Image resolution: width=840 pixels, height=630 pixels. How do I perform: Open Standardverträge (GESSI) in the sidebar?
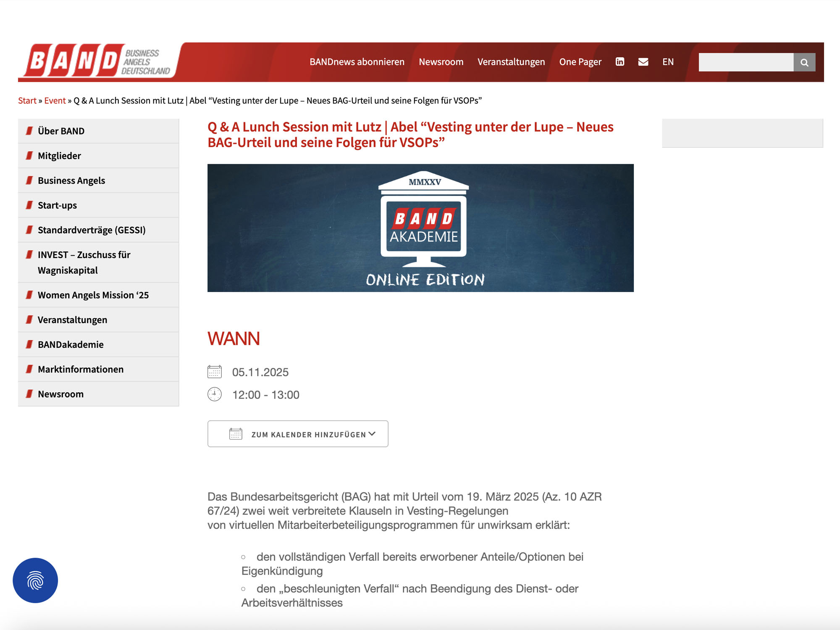pos(98,230)
